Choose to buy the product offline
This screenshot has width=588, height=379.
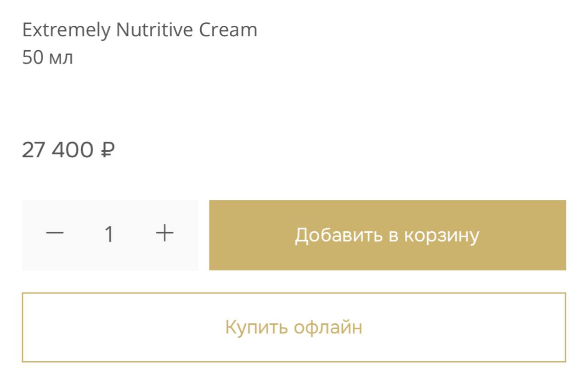pos(294,327)
